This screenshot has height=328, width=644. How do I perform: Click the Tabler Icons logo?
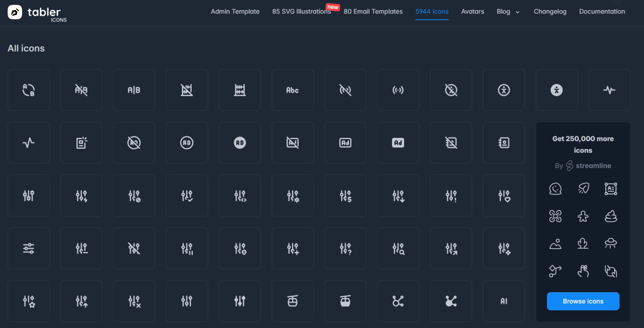coord(37,13)
